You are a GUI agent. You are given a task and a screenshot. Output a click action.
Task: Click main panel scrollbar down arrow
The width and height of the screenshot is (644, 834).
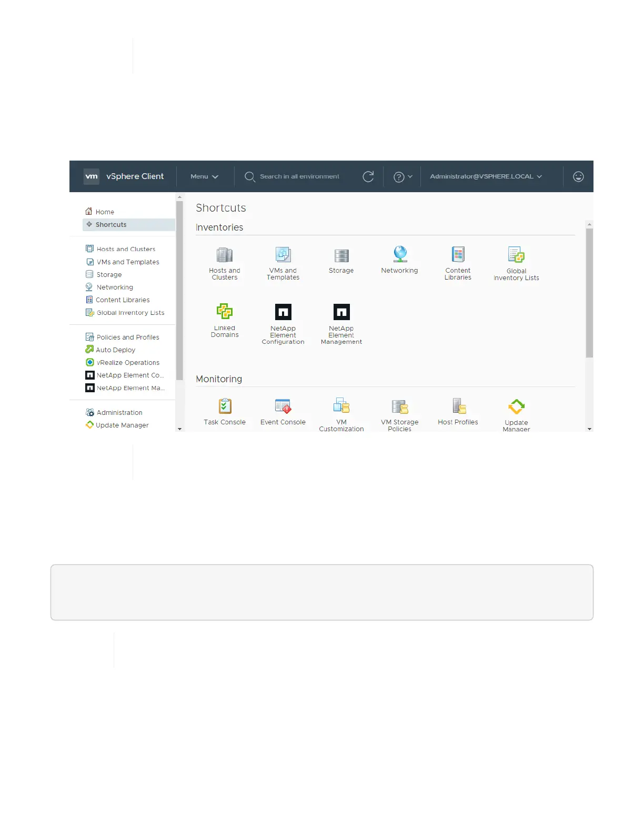589,429
